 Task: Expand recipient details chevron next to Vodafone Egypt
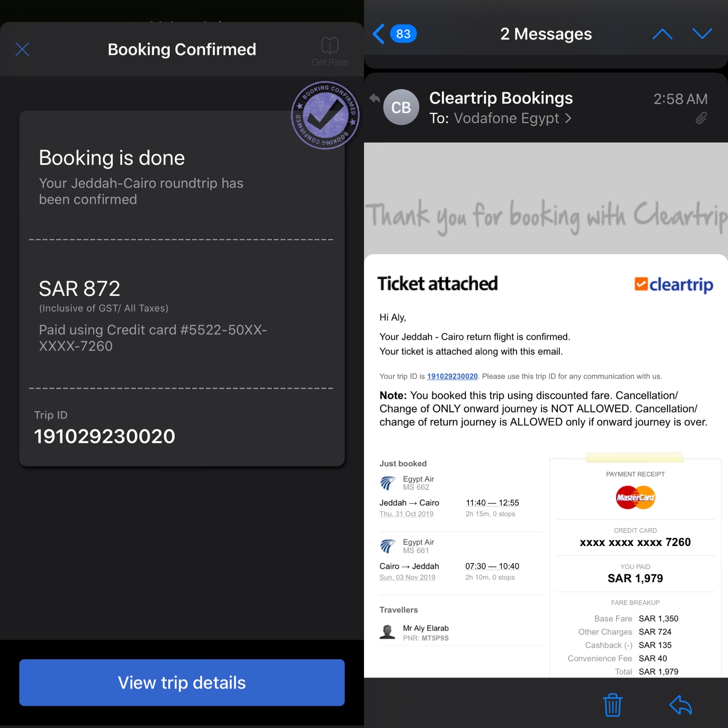coord(568,118)
